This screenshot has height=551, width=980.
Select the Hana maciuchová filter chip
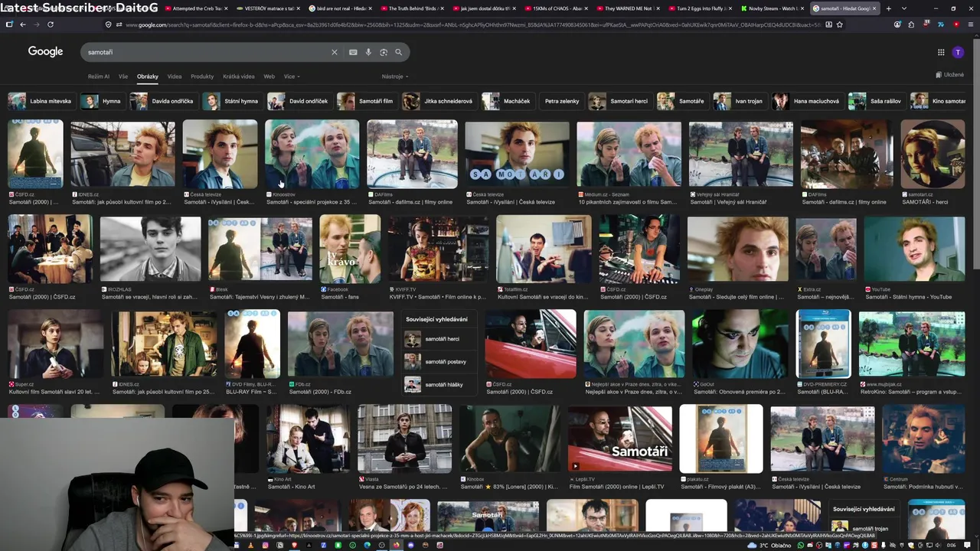[x=807, y=101]
